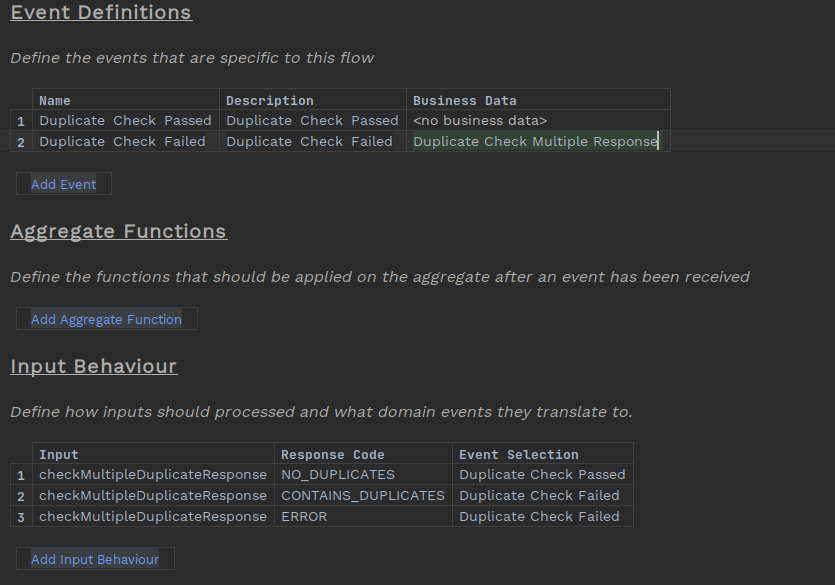
Task: Select the Event Selection column header
Action: coord(505,454)
